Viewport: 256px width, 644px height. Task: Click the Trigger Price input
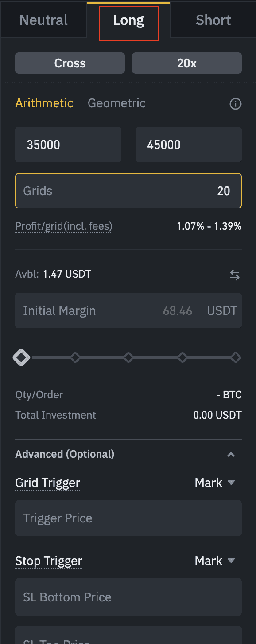click(x=128, y=518)
